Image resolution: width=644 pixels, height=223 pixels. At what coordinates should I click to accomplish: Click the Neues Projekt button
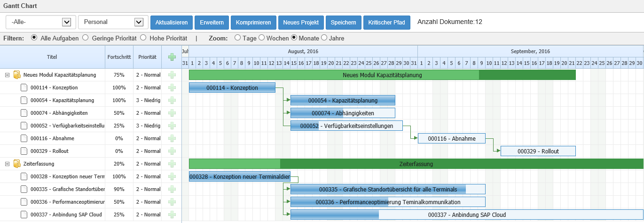pyautogui.click(x=300, y=22)
